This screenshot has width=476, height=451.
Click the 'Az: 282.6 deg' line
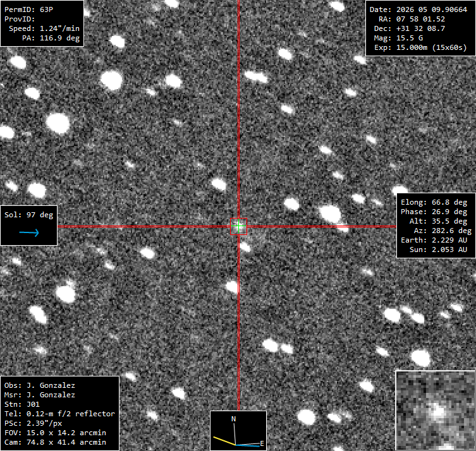[x=442, y=231]
